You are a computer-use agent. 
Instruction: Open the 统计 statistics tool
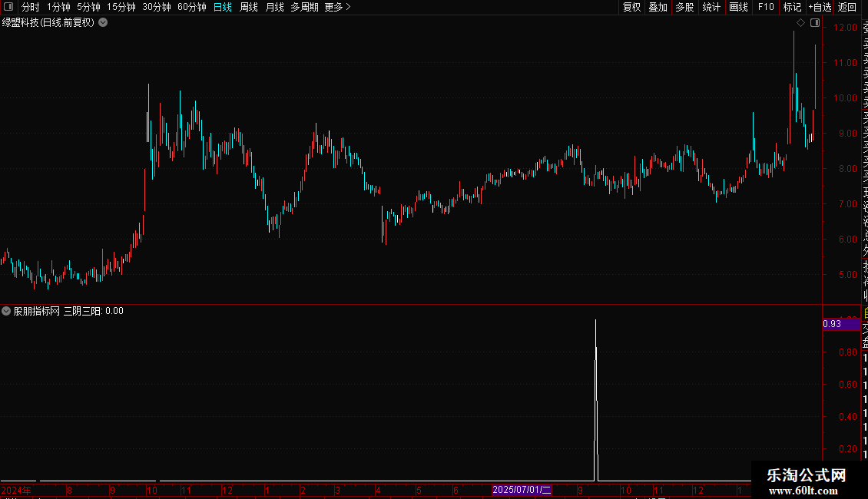(x=711, y=7)
